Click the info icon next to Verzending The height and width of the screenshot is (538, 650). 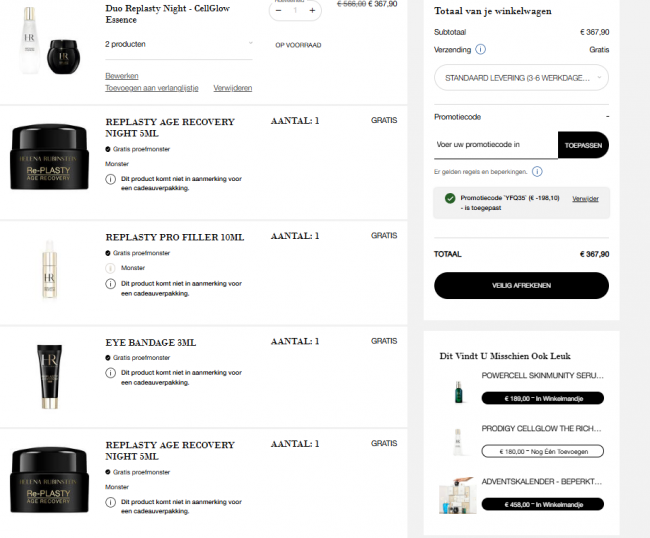click(x=480, y=49)
